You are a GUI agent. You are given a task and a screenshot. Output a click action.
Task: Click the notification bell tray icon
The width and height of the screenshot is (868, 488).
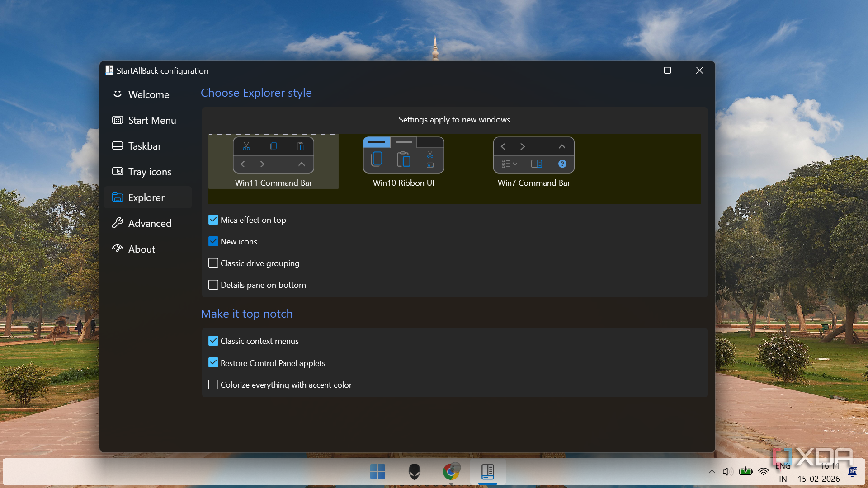coord(853,472)
